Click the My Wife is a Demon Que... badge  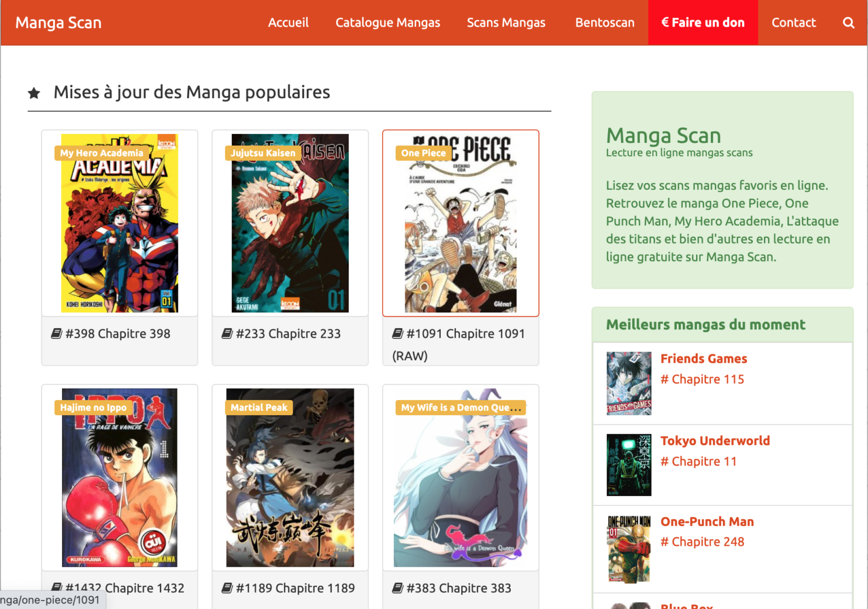pyautogui.click(x=461, y=407)
